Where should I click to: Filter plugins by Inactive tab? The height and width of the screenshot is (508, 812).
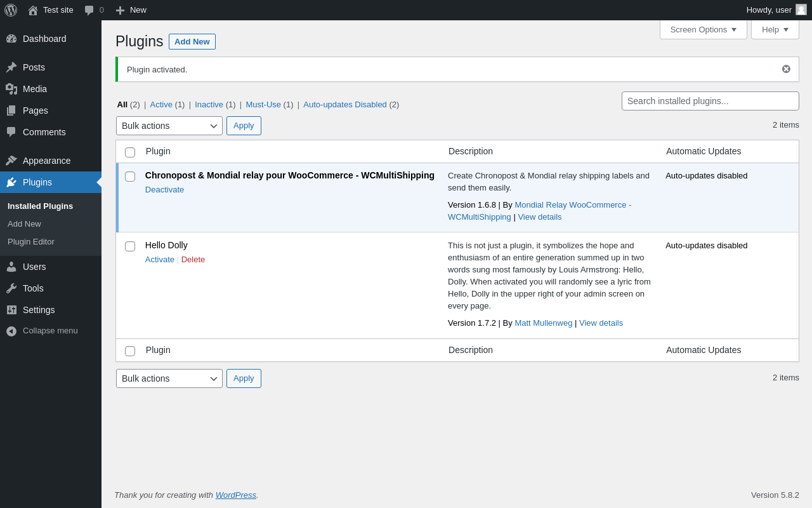pyautogui.click(x=209, y=105)
